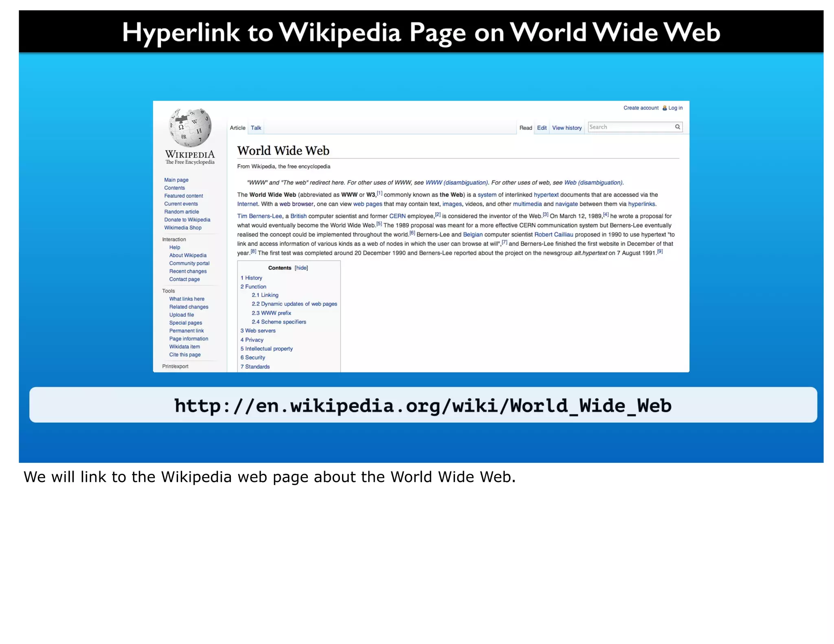
Task: Open the About Wikipedia link
Action: pyautogui.click(x=188, y=255)
